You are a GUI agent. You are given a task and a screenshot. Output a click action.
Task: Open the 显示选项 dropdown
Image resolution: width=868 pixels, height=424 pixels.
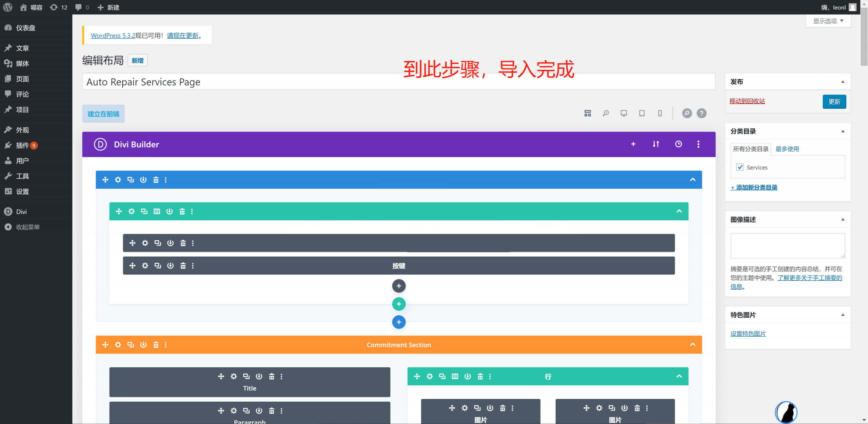(828, 21)
